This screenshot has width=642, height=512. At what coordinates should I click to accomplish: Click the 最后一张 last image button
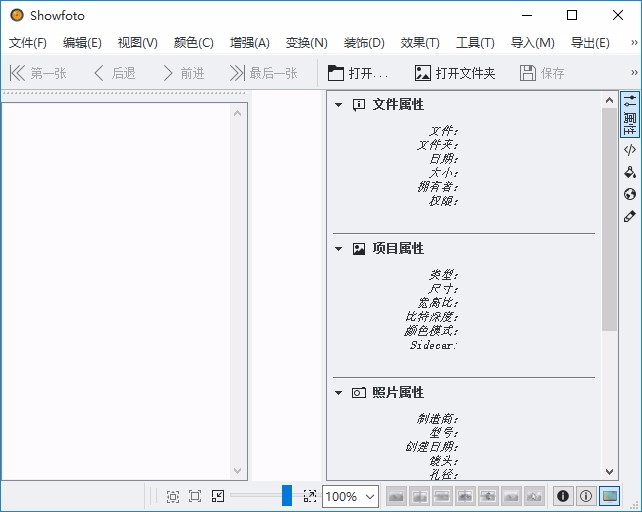point(263,73)
